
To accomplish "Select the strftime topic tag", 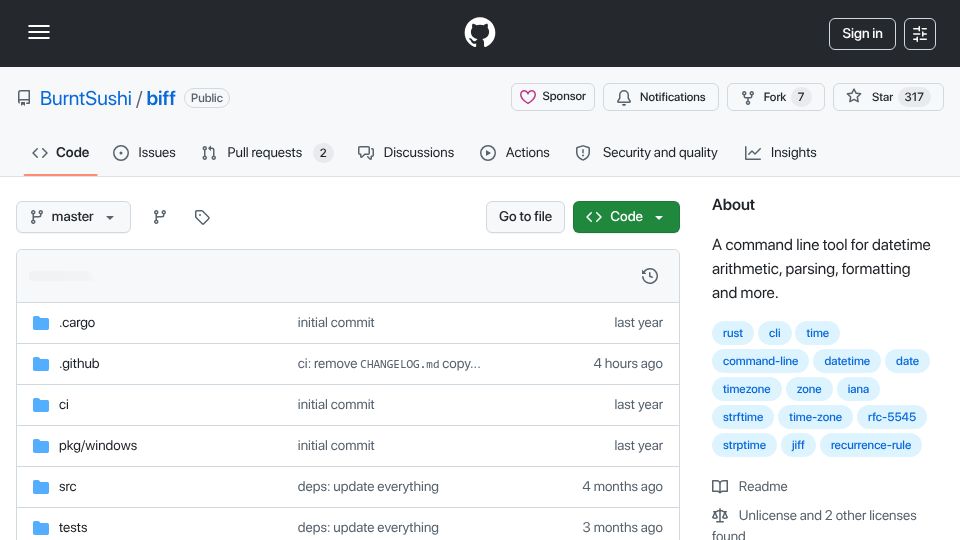I will 743,418.
